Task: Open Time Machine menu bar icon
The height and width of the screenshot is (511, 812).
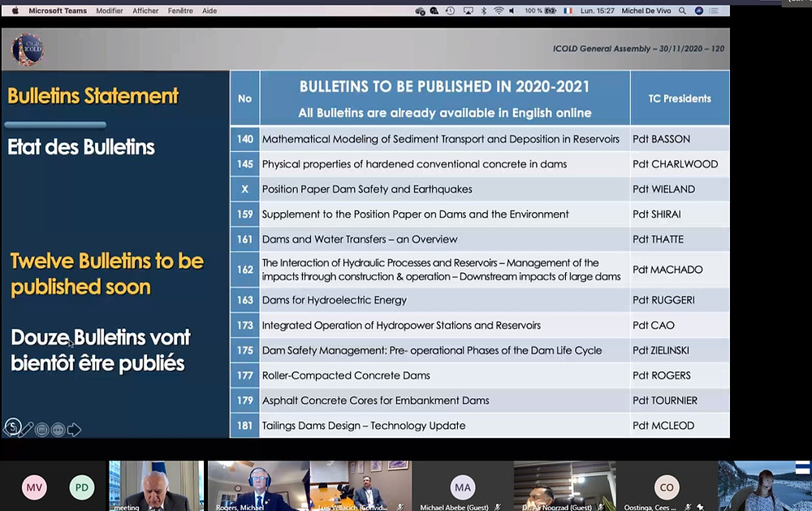Action: tap(450, 11)
